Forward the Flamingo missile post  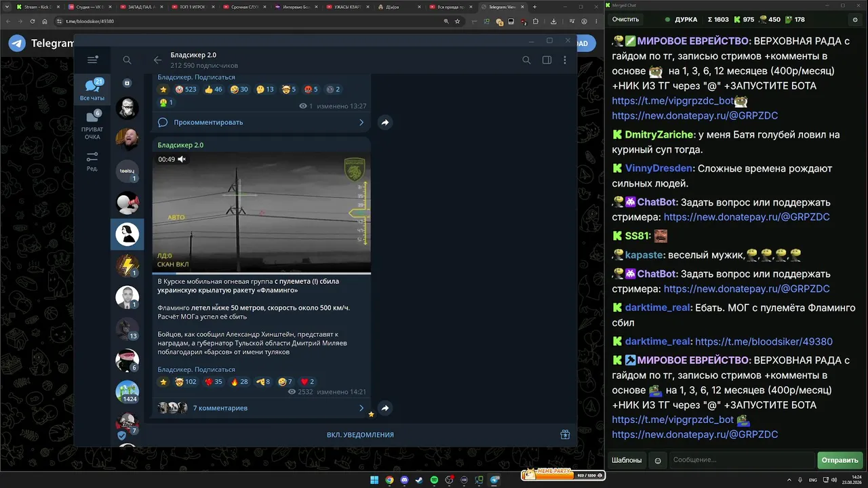click(x=384, y=408)
